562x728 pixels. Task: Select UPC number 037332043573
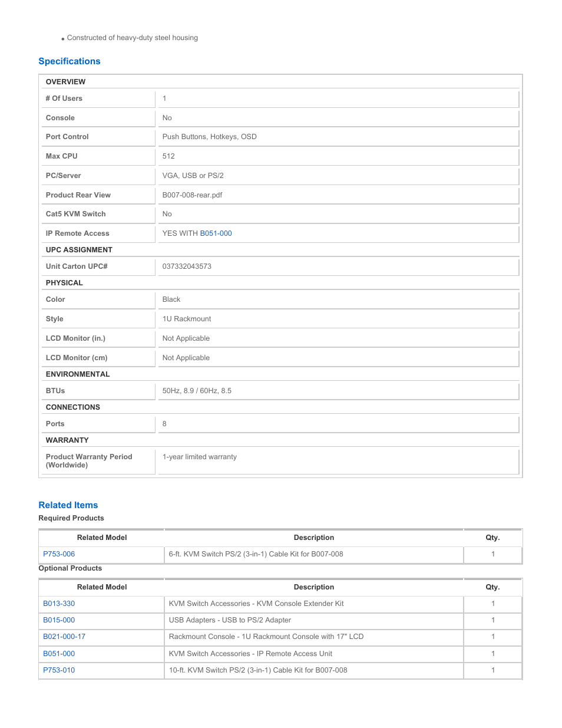coord(187,266)
